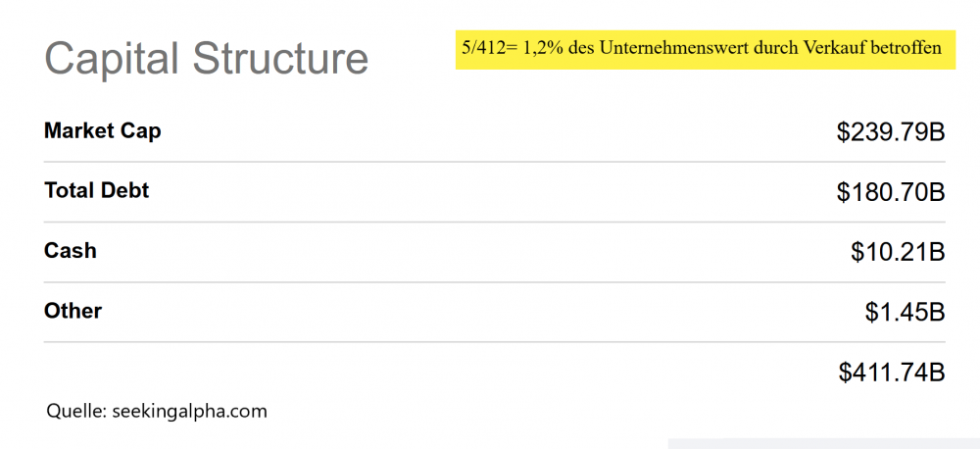The height and width of the screenshot is (449, 980).
Task: Click the $411.74B total value
Action: point(891,372)
